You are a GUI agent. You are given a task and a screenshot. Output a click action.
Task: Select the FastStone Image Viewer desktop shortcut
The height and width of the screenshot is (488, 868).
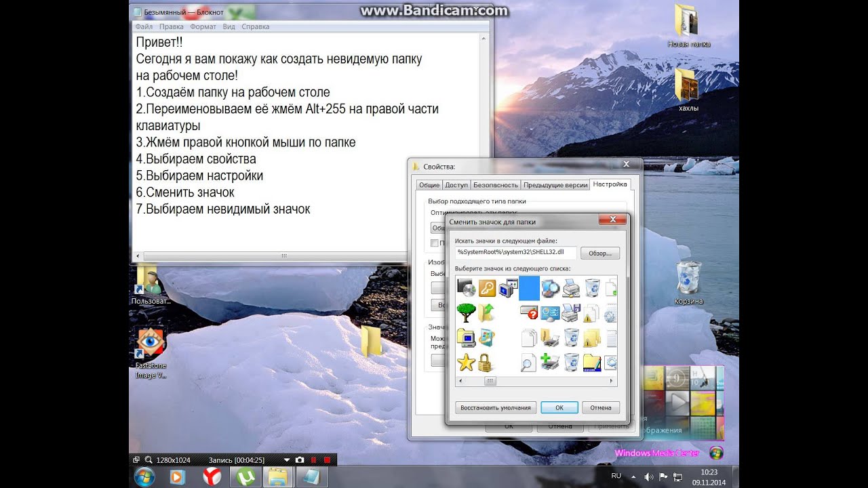coord(150,353)
